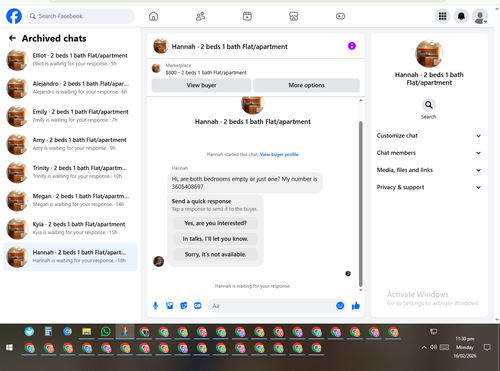Expand the Customize chat section
The image size is (500, 371).
click(x=429, y=136)
